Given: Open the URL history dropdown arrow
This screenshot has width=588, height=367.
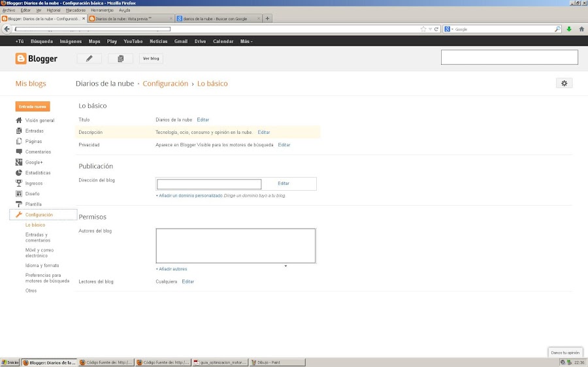Looking at the screenshot, I should (430, 29).
